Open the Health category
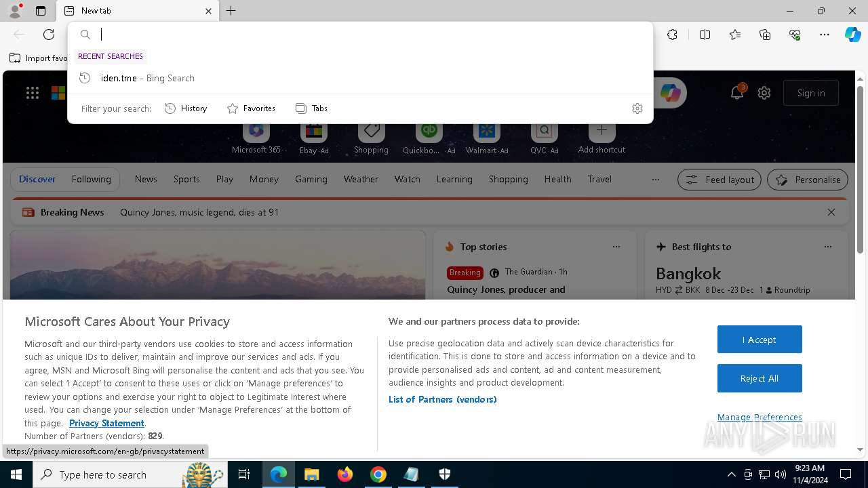 pyautogui.click(x=557, y=179)
